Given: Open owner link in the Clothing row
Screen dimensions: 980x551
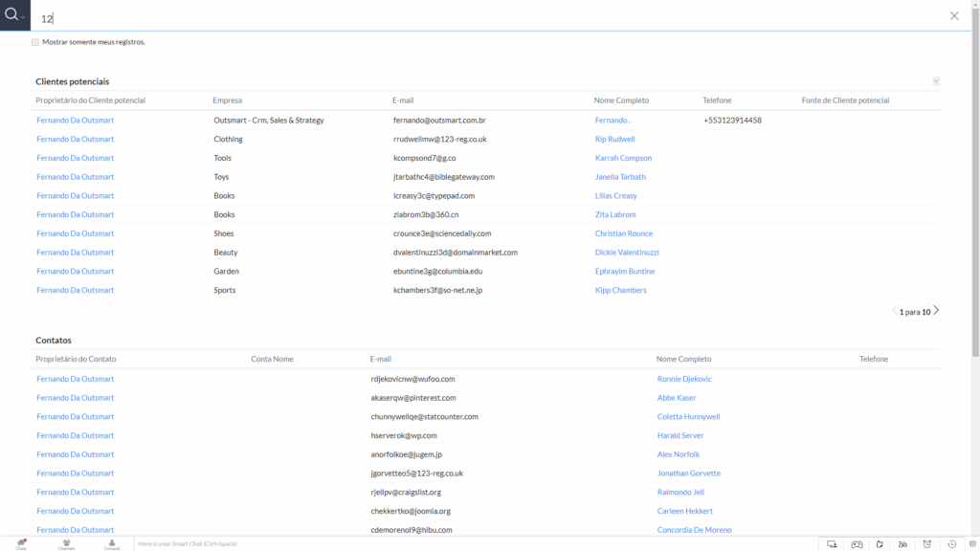Looking at the screenshot, I should point(75,140).
